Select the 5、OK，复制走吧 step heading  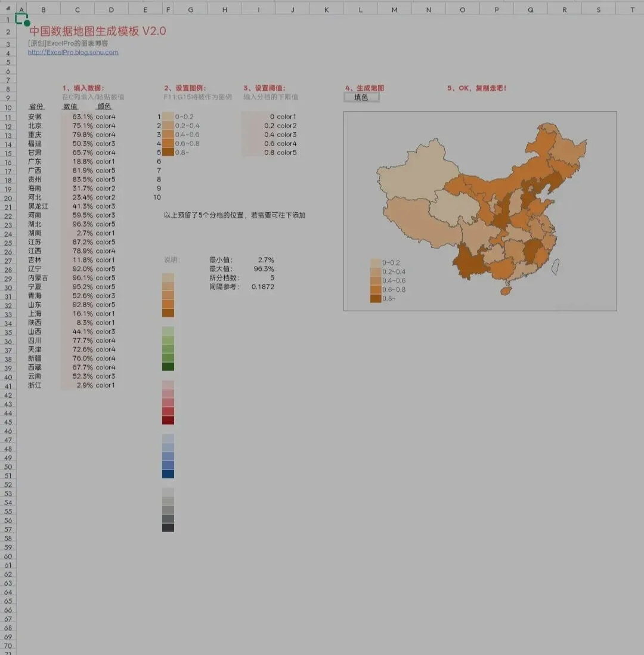tap(476, 88)
